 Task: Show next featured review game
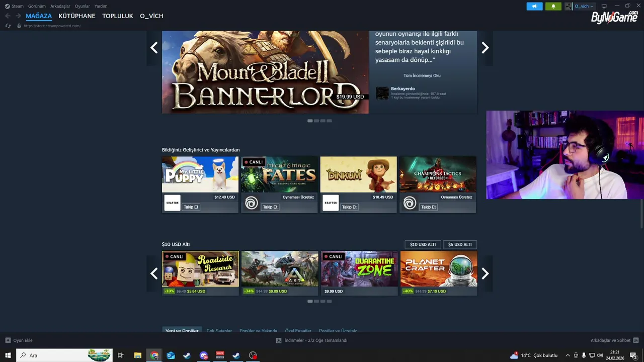click(x=485, y=48)
